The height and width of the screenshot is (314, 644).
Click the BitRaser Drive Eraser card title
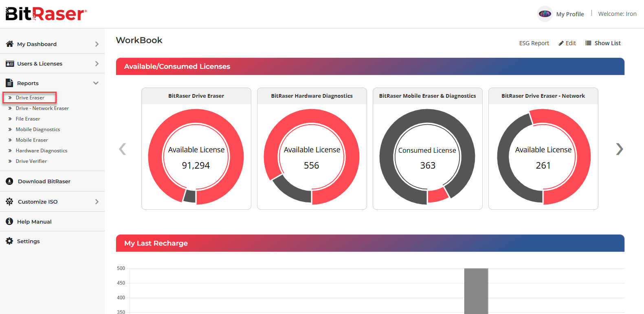point(196,96)
